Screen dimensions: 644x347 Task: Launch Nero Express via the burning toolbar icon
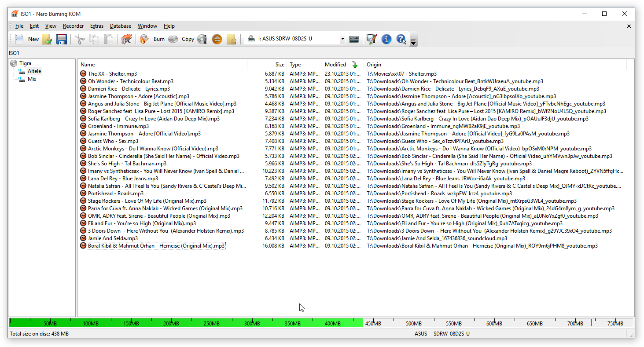[x=127, y=39]
